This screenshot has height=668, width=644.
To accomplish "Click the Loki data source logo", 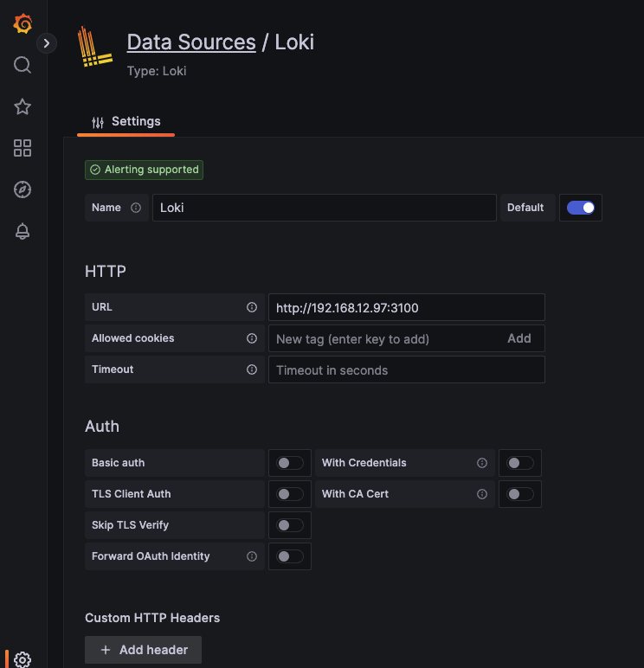I will 95,47.
